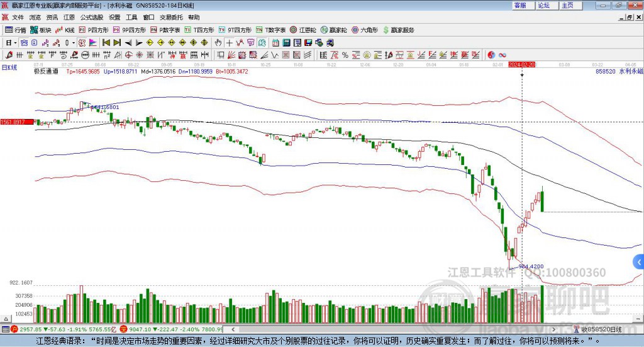Viewport: 644px width, 347px height.
Task: Open the 文件 menu
Action: (18, 17)
